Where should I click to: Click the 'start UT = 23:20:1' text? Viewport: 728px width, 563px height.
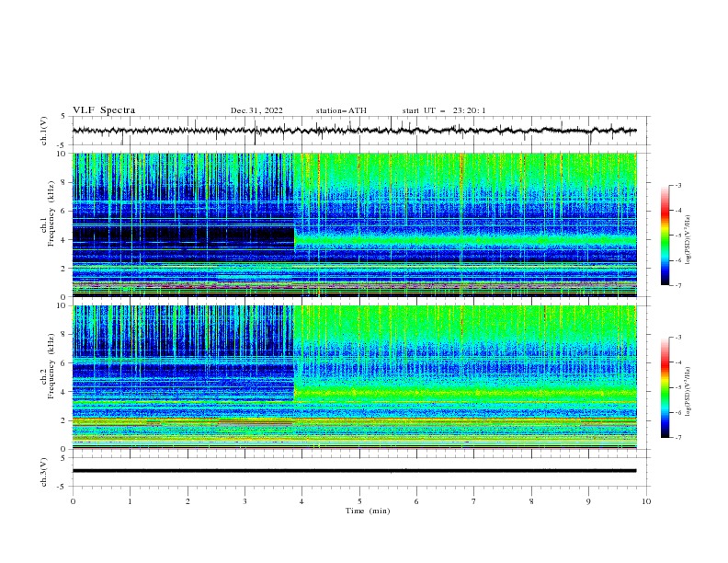click(x=444, y=110)
